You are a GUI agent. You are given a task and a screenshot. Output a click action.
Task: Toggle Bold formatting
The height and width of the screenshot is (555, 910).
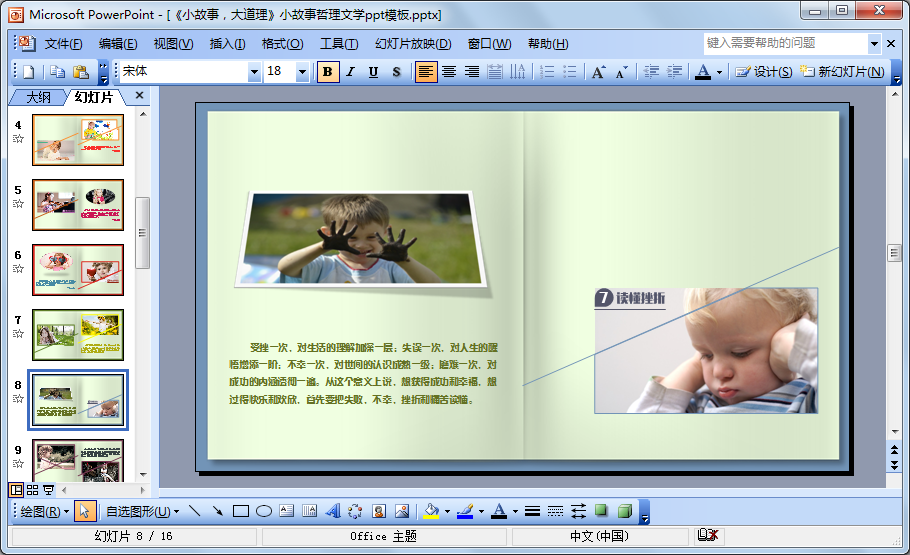327,72
